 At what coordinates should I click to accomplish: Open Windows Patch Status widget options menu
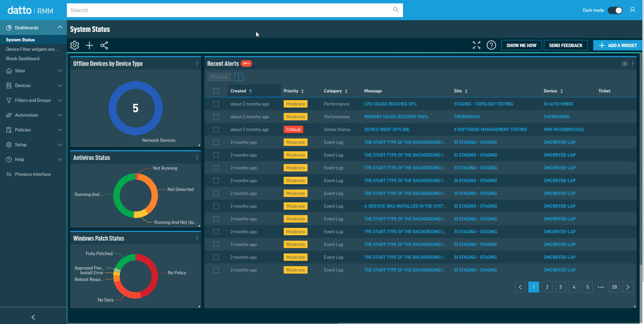197,238
